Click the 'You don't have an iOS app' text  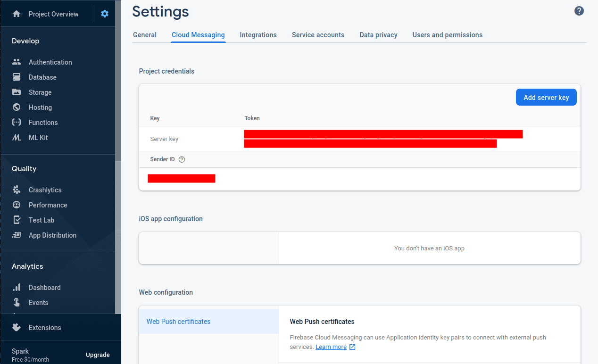tap(429, 248)
